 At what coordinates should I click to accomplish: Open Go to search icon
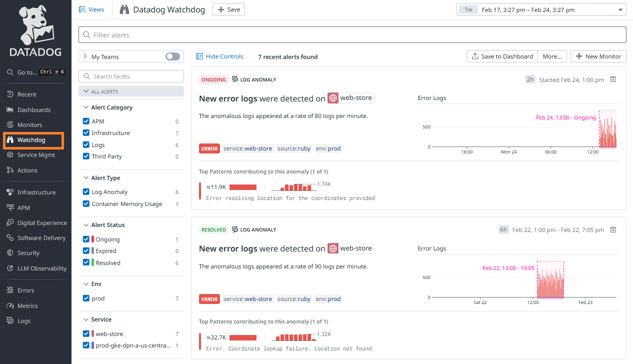(x=10, y=72)
